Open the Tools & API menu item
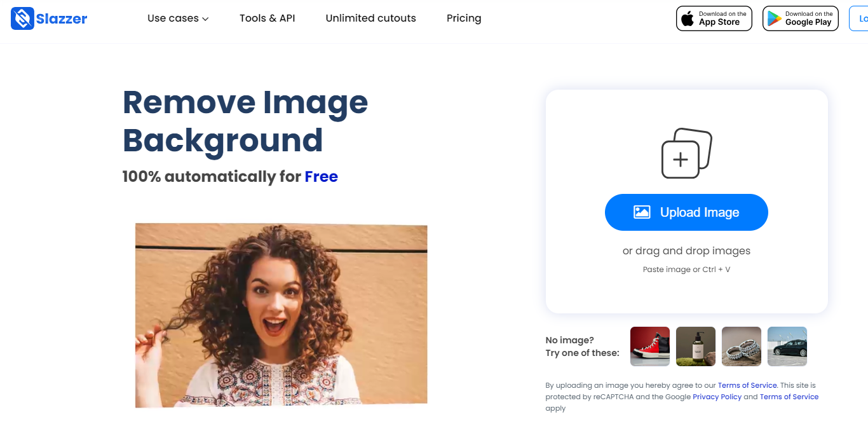The height and width of the screenshot is (438, 868). (x=268, y=18)
